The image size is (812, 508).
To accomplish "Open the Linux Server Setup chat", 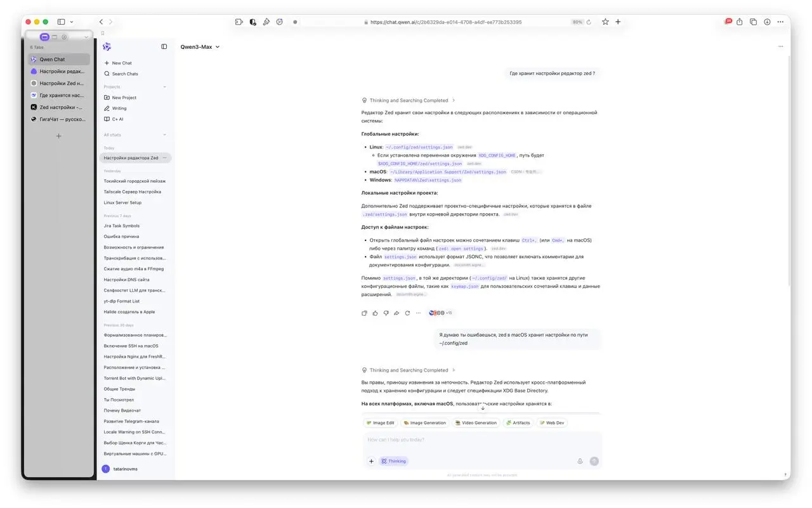I will pos(122,202).
